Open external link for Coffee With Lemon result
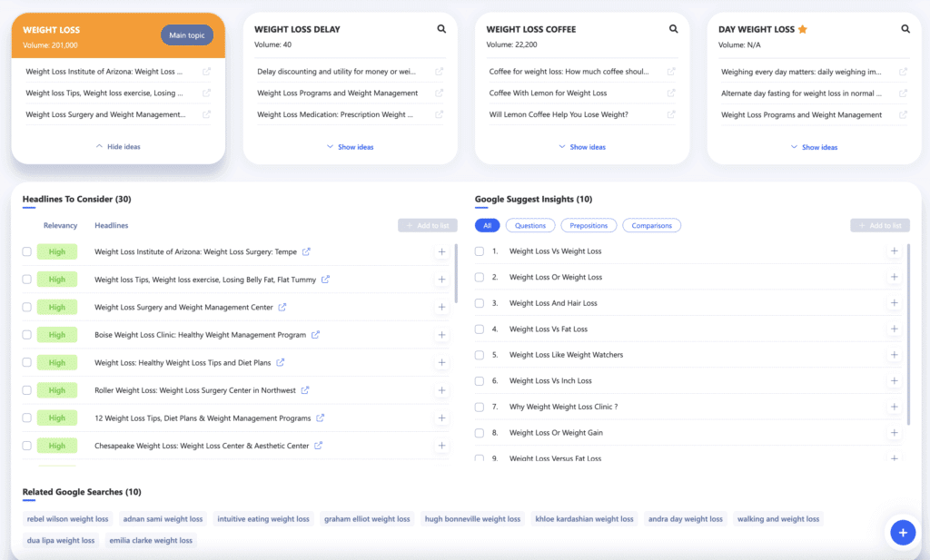Screen dimensions: 930x560 [671, 93]
